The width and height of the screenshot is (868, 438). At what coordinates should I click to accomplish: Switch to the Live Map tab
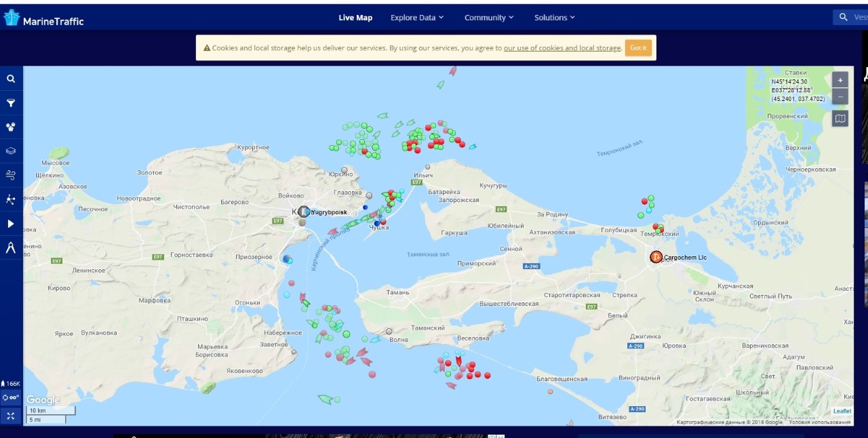[355, 18]
